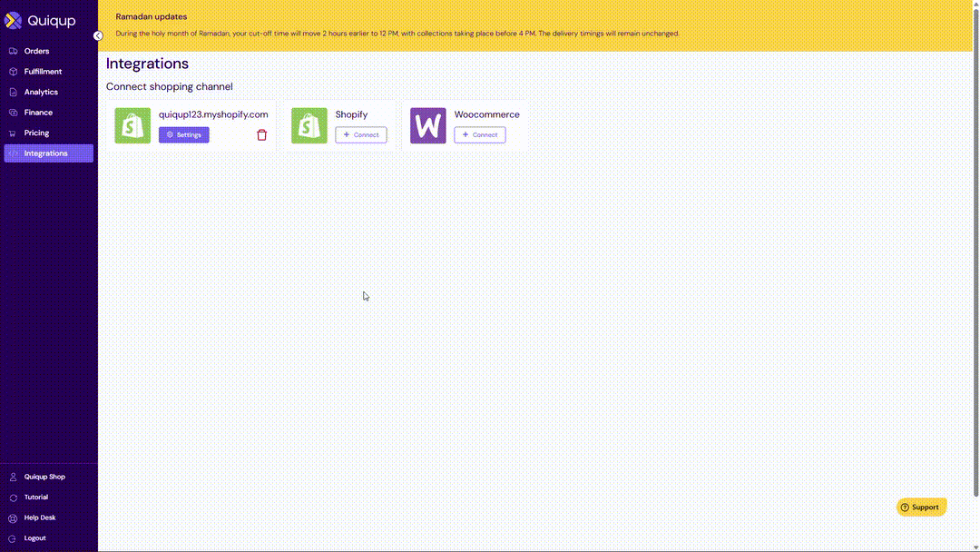Viewport: 980px width, 552px height.
Task: Click the 'Ramadan updates' banner title
Action: (152, 17)
